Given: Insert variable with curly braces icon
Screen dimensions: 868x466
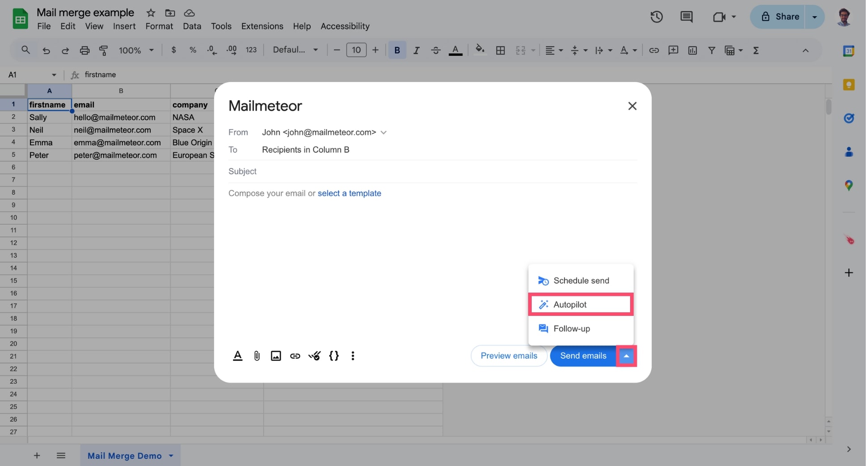Looking at the screenshot, I should coord(334,356).
